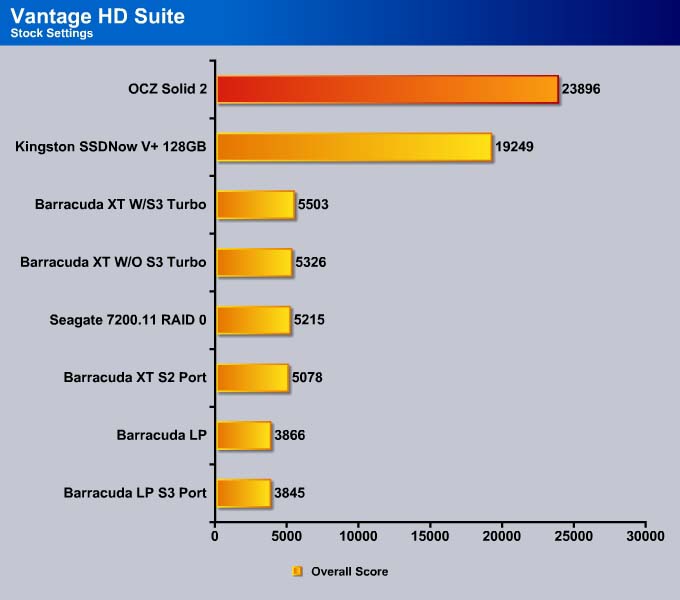Image resolution: width=680 pixels, height=600 pixels.
Task: Select the Barracuda XT S2 Port bar
Action: point(253,378)
